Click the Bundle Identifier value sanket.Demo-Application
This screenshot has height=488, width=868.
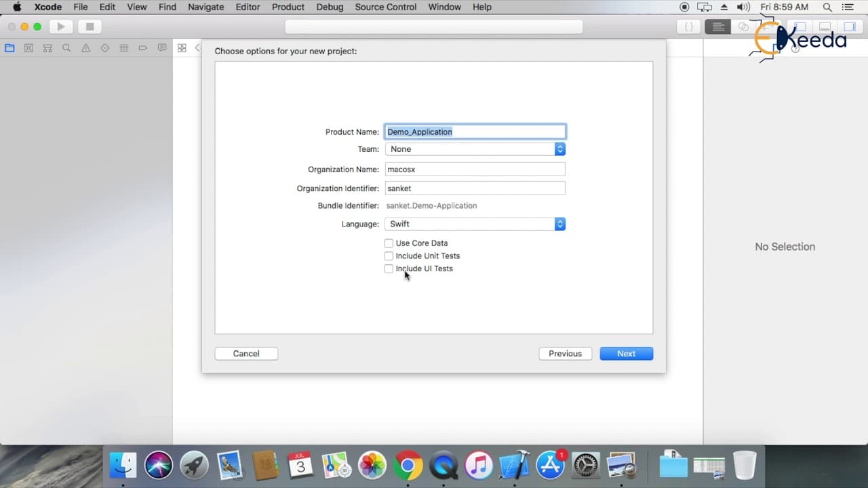click(x=431, y=205)
